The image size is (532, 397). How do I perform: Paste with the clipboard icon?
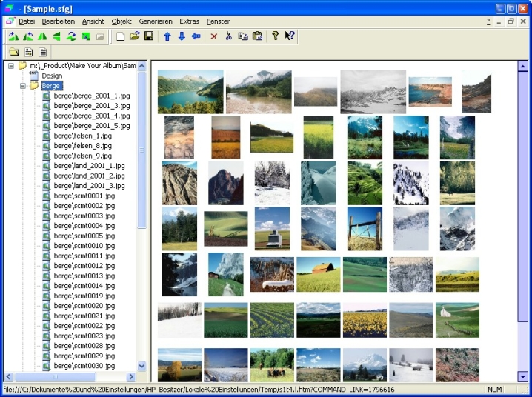pyautogui.click(x=257, y=36)
